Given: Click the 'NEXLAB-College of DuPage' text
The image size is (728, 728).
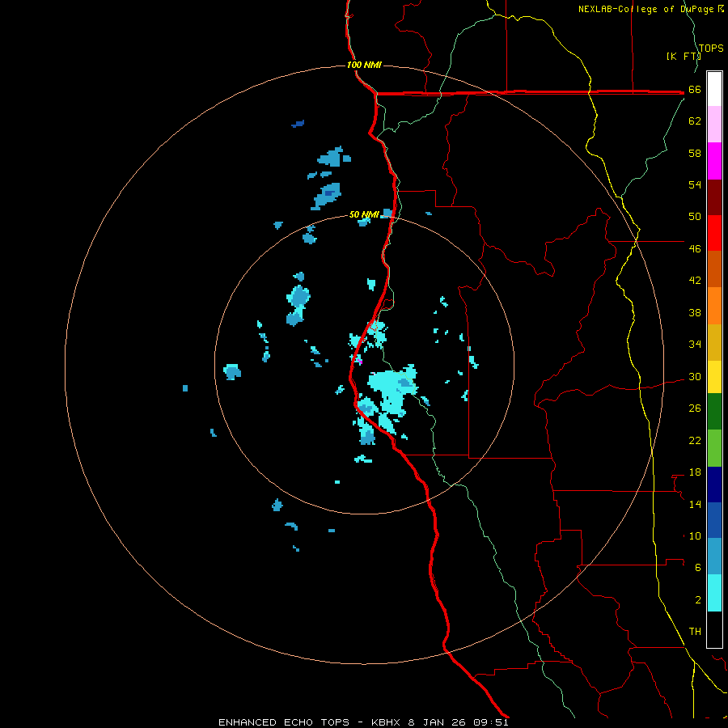Looking at the screenshot, I should (x=645, y=9).
